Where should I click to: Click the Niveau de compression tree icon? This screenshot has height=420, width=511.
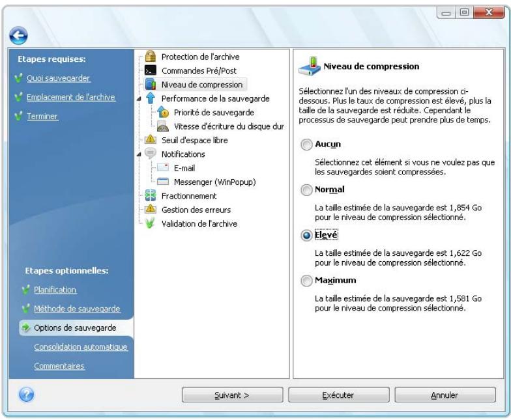[x=150, y=85]
